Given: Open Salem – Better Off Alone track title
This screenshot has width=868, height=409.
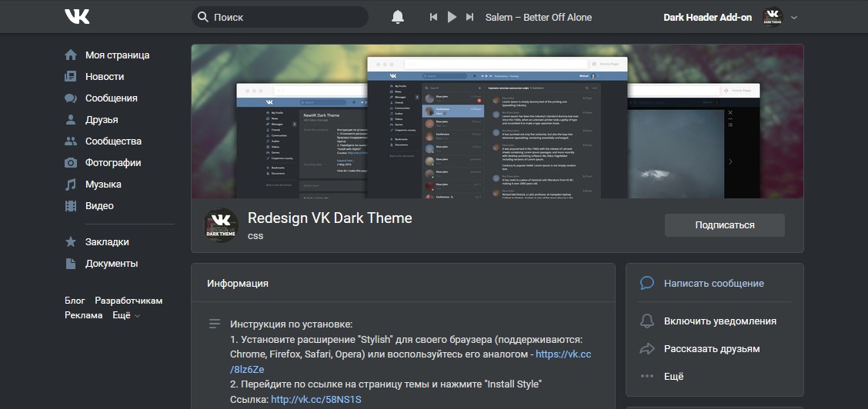Looking at the screenshot, I should pyautogui.click(x=538, y=17).
